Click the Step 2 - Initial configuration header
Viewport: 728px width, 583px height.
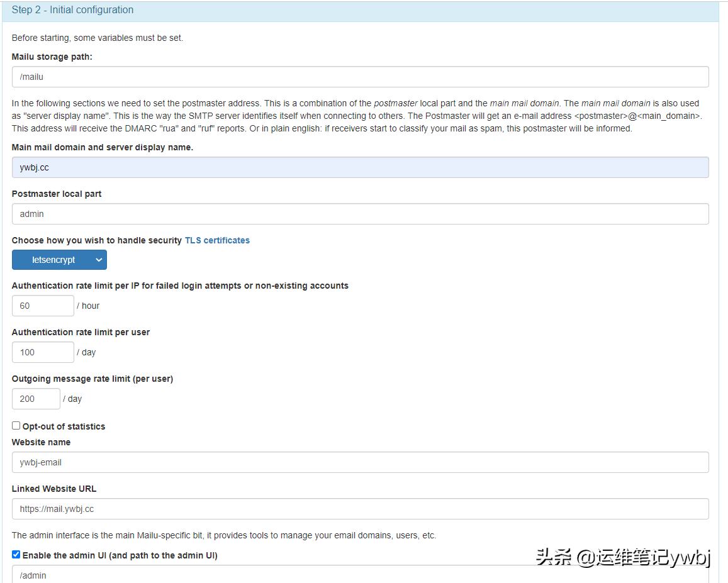click(x=361, y=11)
